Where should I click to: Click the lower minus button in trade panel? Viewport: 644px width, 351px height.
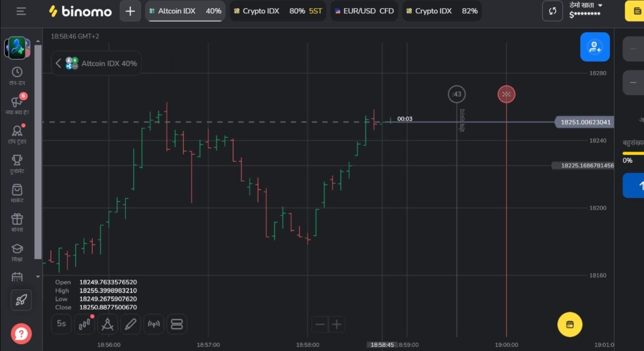tap(634, 82)
